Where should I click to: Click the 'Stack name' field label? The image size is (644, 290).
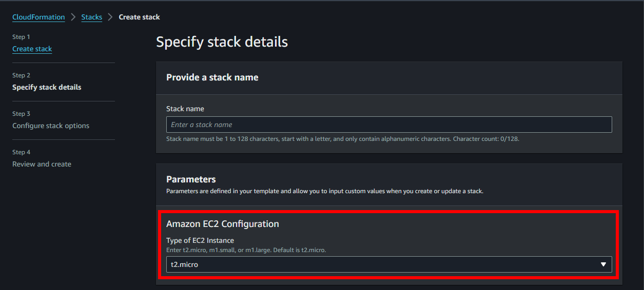(185, 109)
